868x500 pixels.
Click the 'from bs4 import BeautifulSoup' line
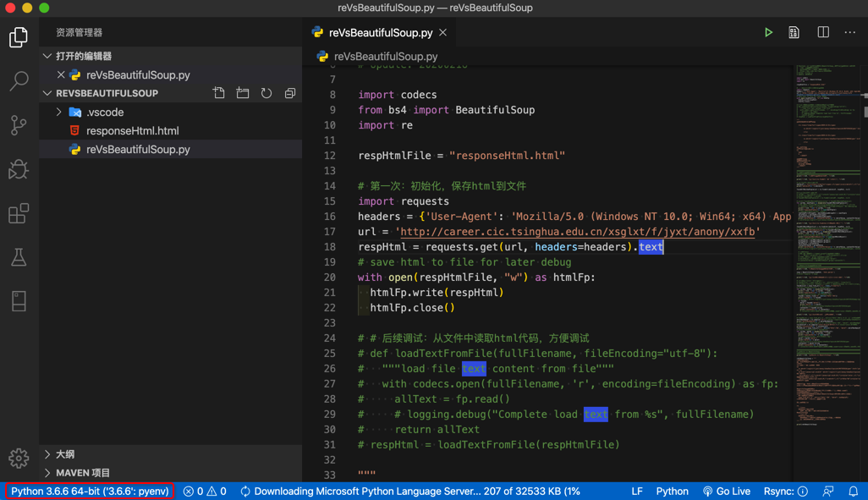(446, 110)
